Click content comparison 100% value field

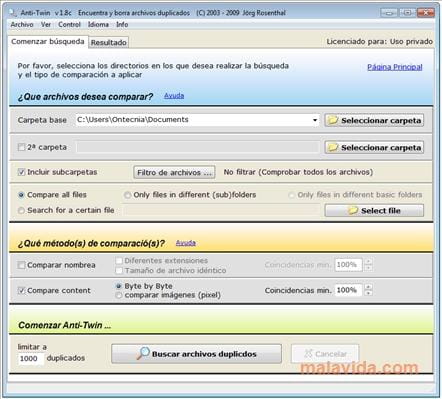point(348,290)
